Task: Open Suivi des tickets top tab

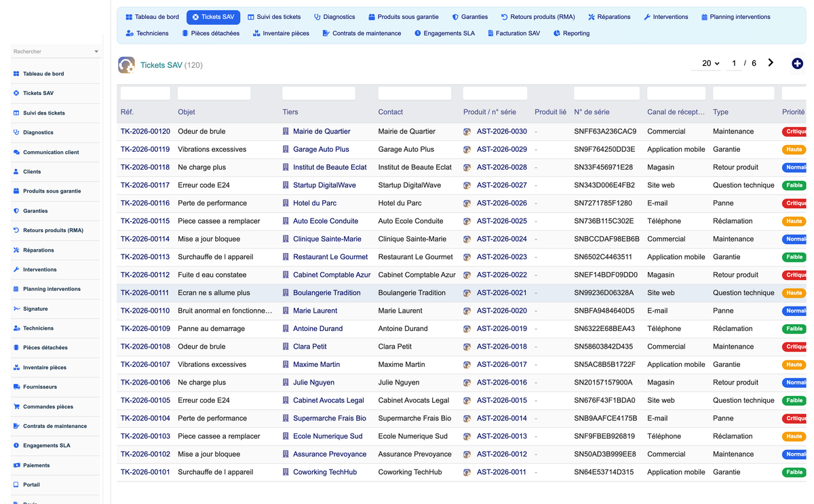Action: pos(274,17)
